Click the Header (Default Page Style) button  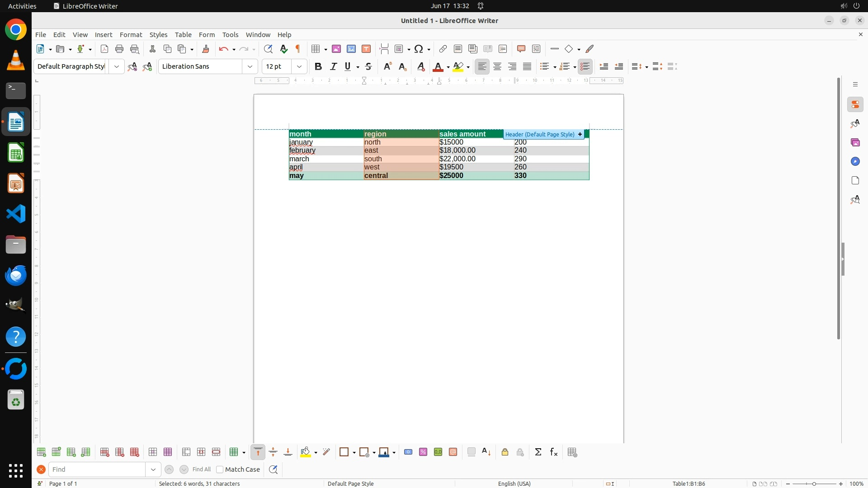(540, 134)
